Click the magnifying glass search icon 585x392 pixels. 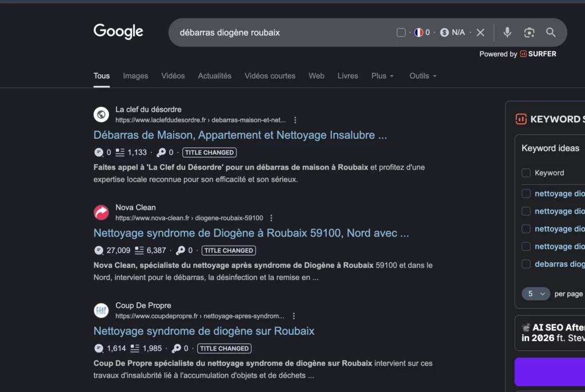(551, 33)
